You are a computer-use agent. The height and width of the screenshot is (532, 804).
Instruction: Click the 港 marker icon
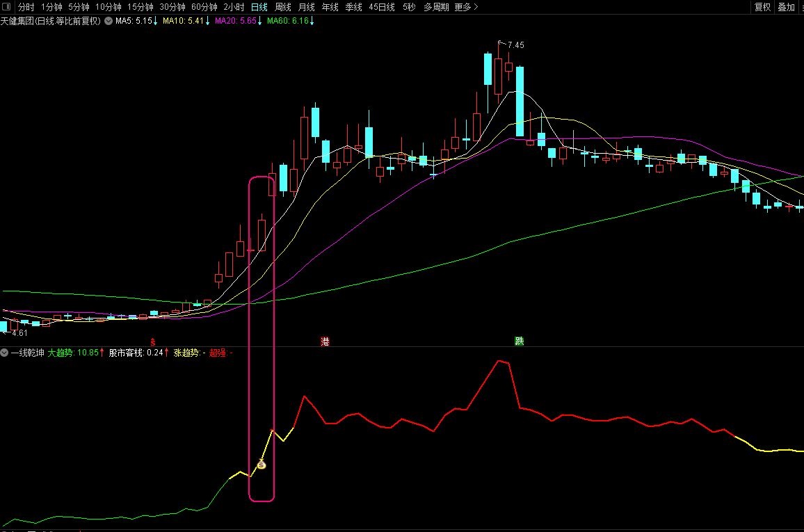point(325,341)
